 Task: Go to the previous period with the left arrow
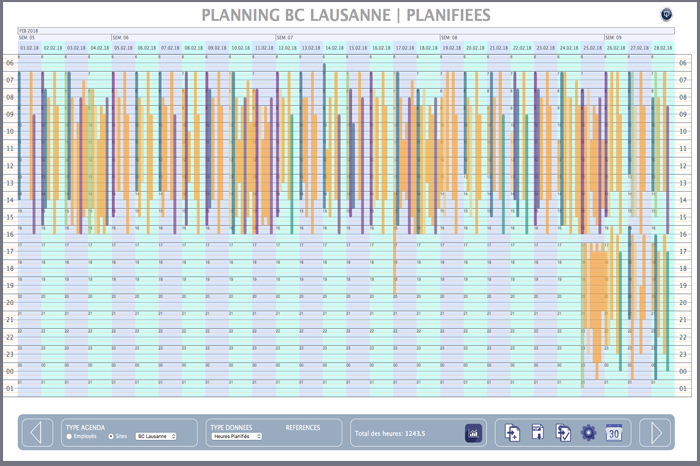(36, 432)
